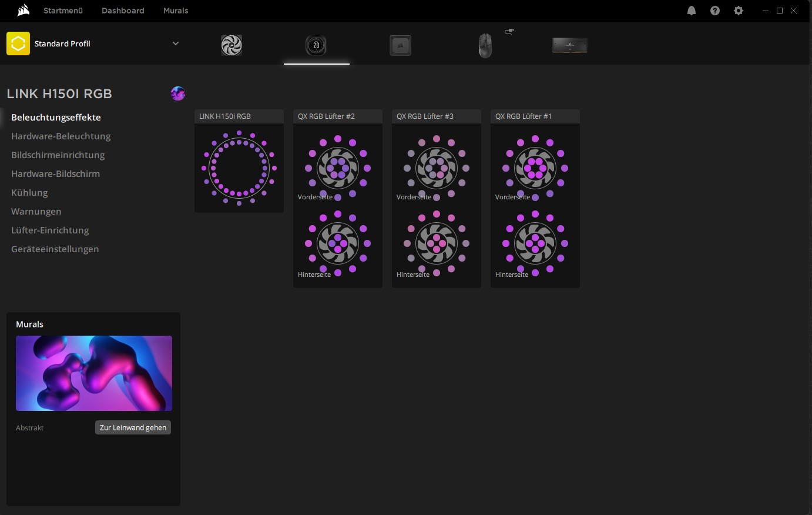The height and width of the screenshot is (515, 812).
Task: Click the Zur Leinwand gehen button
Action: [x=133, y=427]
